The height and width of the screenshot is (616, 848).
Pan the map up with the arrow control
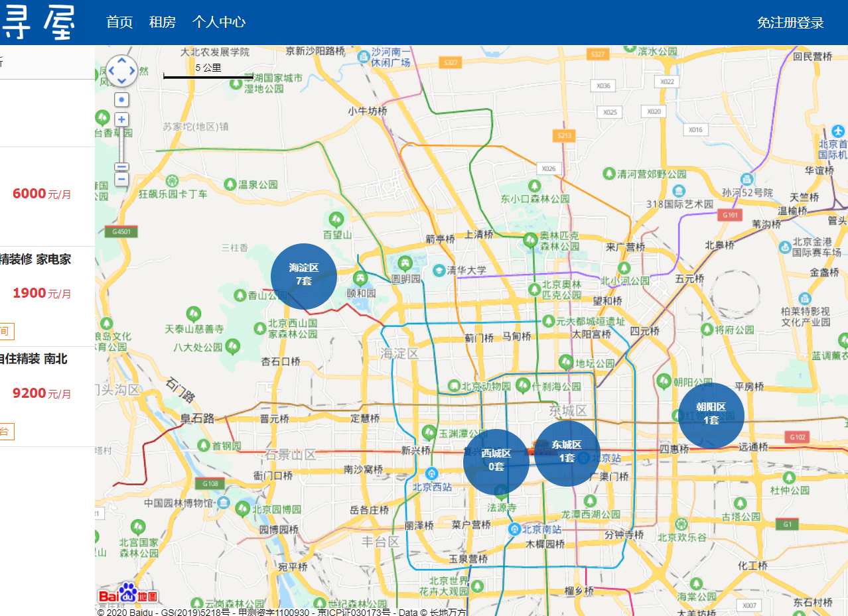tap(121, 61)
